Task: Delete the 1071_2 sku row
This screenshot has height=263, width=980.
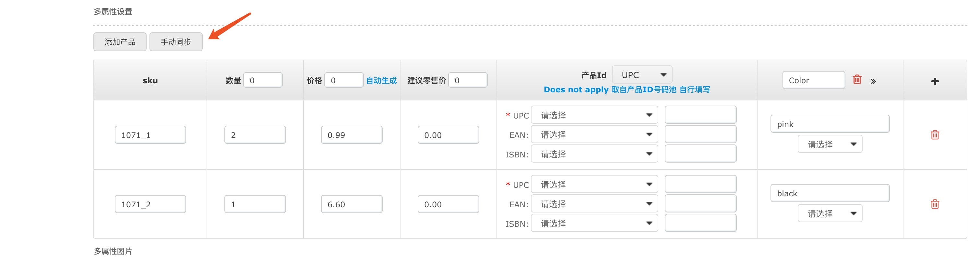Action: [935, 204]
